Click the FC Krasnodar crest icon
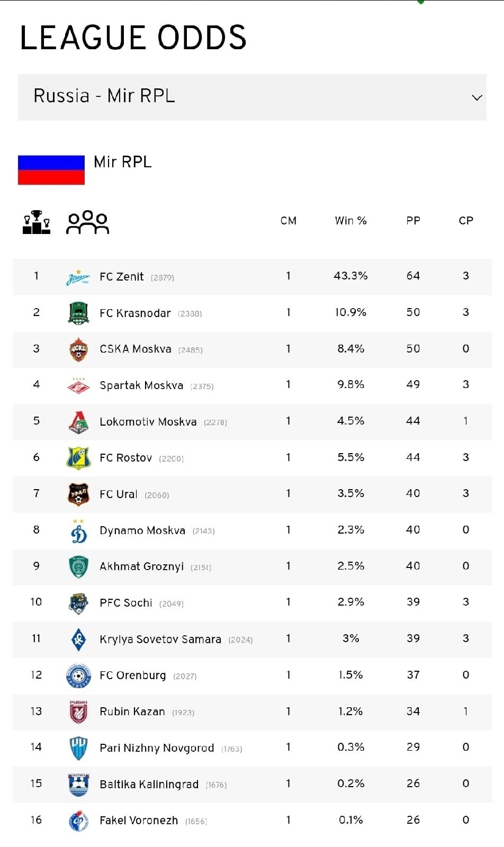This screenshot has height=847, width=504. pos(78,313)
